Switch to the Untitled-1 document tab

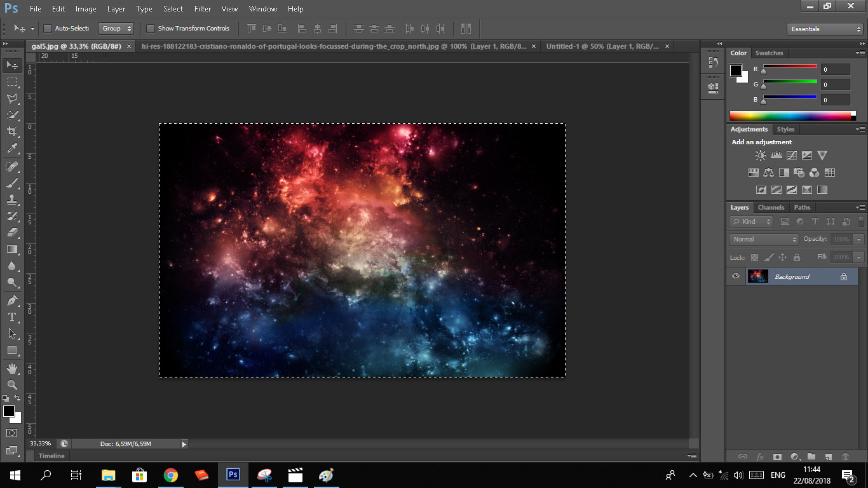coord(602,46)
